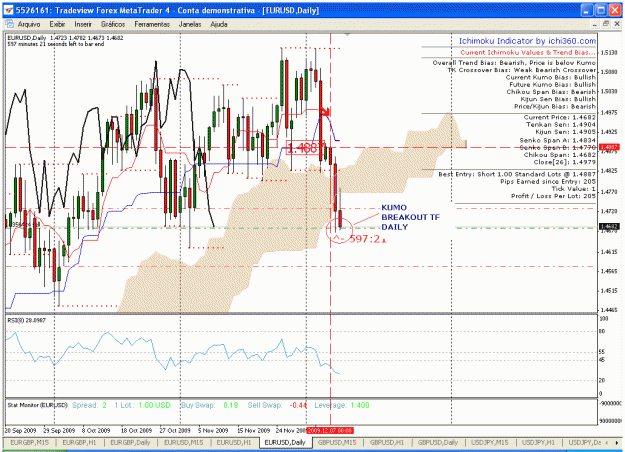This screenshot has height=452, width=625.
Task: Click the red price tag on the price axis
Action: pos(609,147)
